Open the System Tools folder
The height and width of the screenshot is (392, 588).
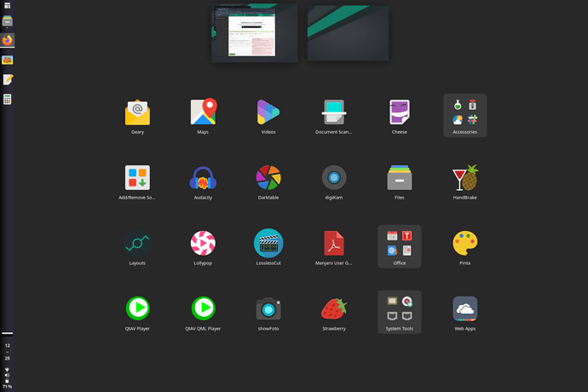(400, 312)
